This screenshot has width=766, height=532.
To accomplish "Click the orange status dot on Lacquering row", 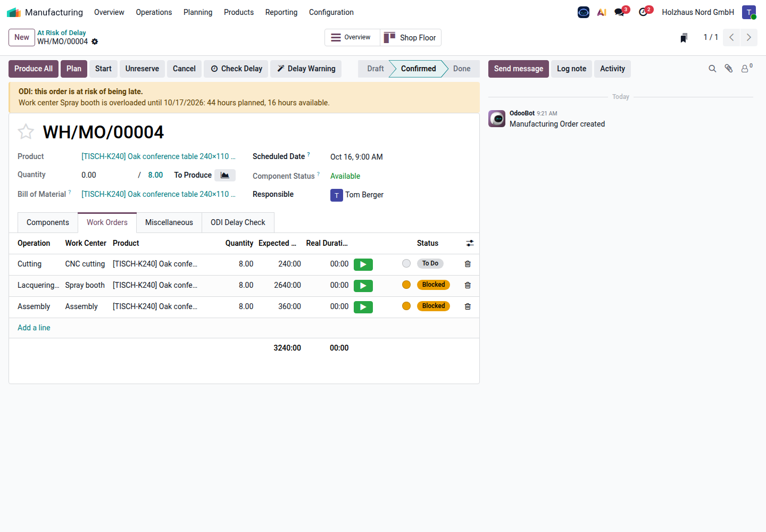I will [x=406, y=285].
